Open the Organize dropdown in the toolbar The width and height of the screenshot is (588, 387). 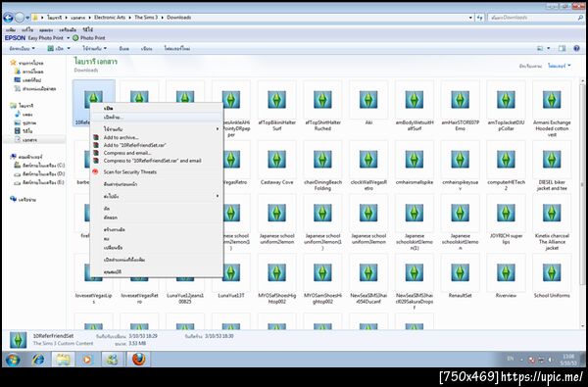[x=22, y=48]
